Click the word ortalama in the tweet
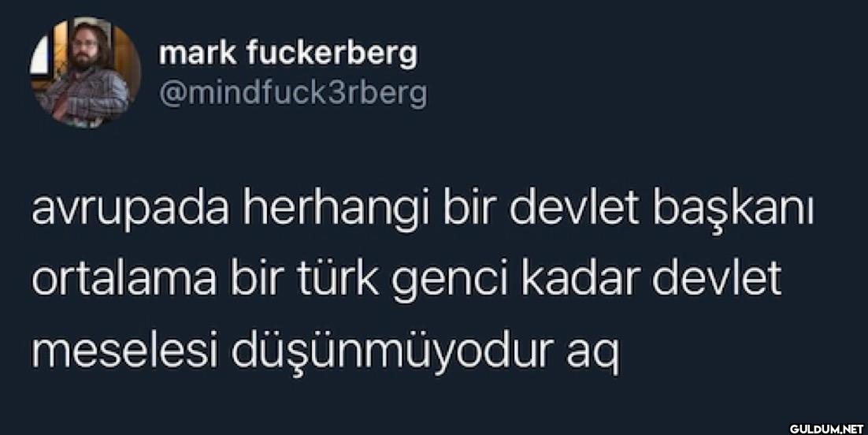 (124, 280)
